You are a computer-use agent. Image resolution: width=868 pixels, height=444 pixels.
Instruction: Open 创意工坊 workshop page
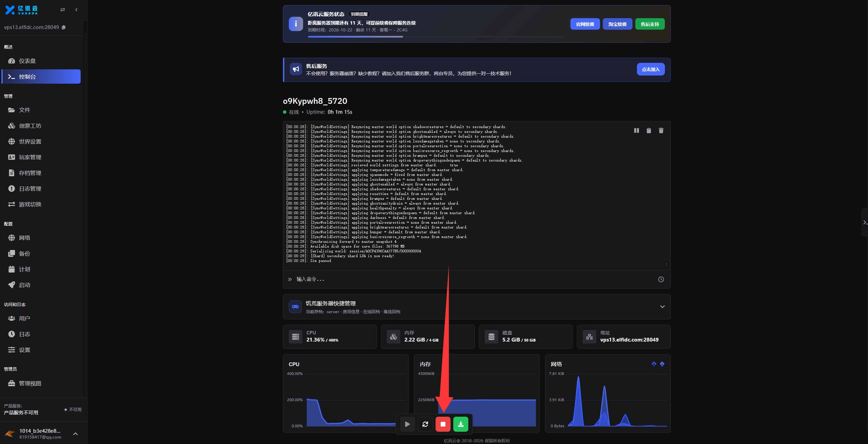(41, 126)
